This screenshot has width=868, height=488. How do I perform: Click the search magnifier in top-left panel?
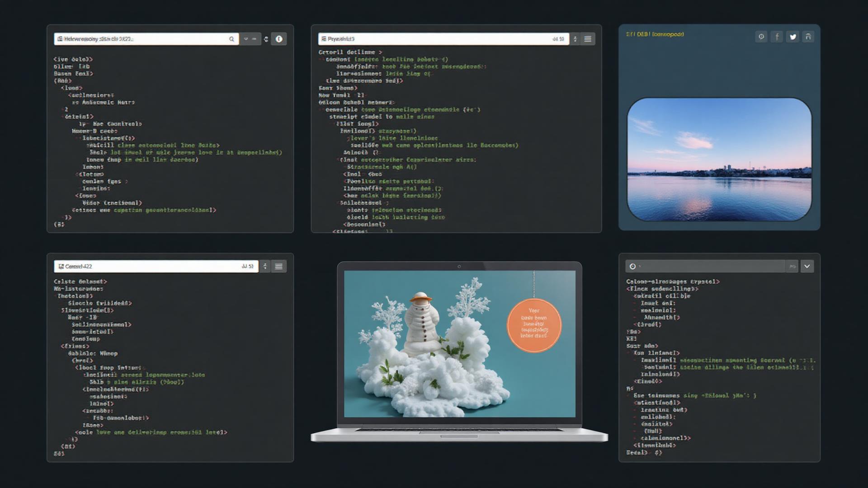231,39
